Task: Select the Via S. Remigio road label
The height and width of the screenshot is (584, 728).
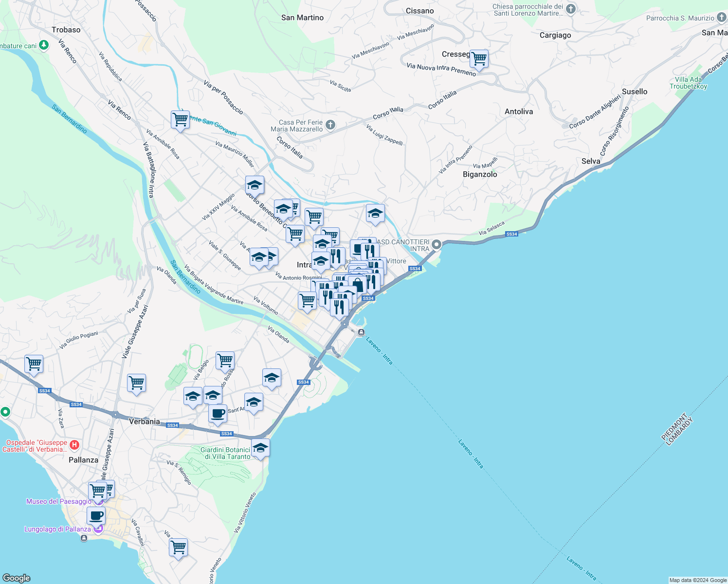Action: [179, 472]
